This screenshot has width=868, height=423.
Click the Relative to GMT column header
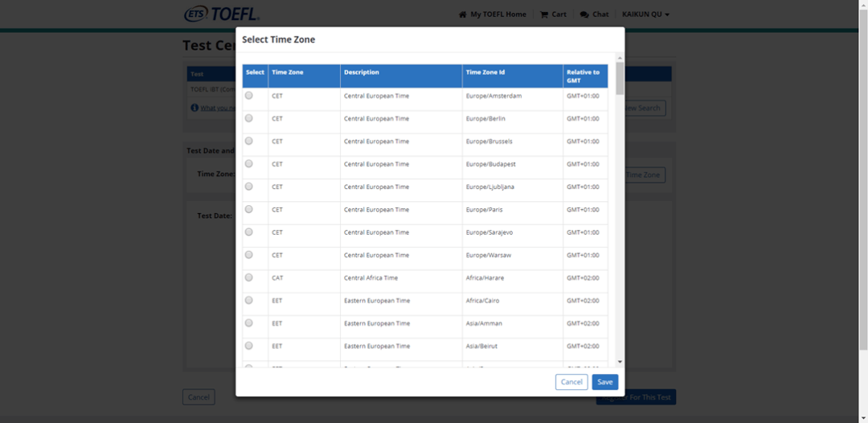coord(584,76)
